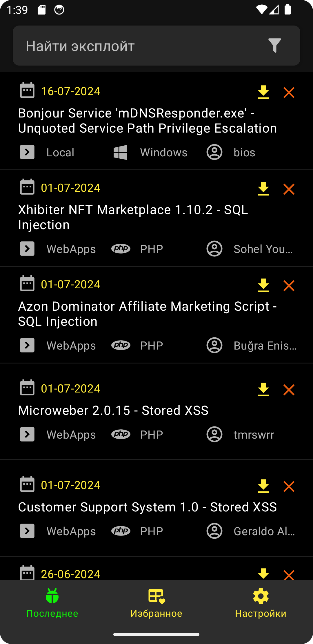This screenshot has height=644, width=313.
Task: Open Customer Support System 1.0 exploit title
Action: (x=147, y=507)
